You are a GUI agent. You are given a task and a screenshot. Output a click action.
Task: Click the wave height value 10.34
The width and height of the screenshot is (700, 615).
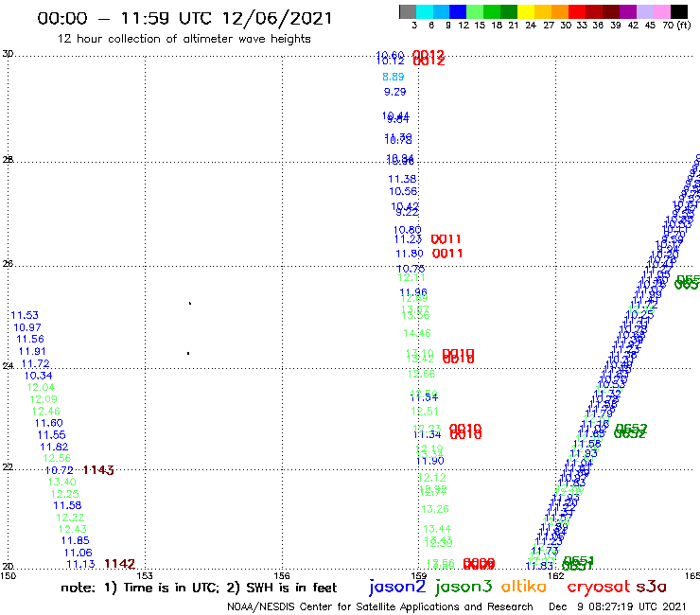tap(38, 376)
